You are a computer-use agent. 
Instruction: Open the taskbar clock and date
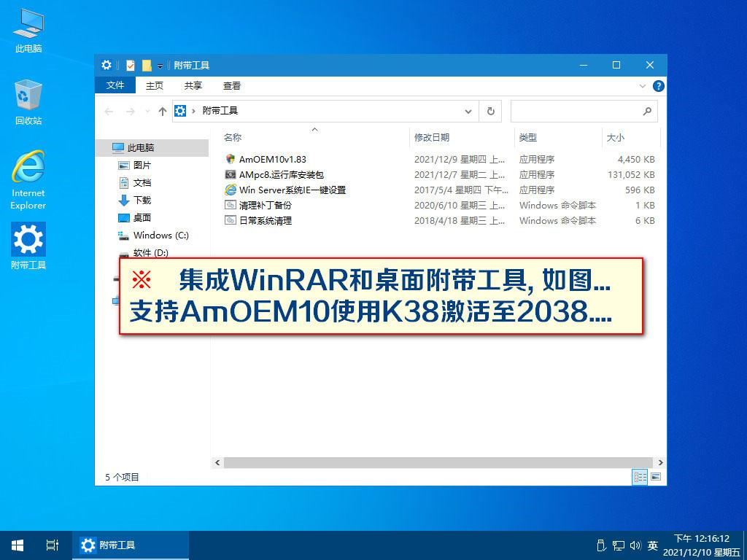click(x=702, y=545)
